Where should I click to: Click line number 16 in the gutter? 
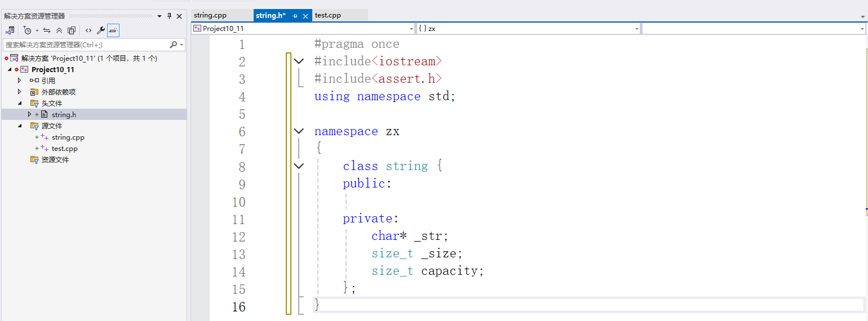coord(239,307)
